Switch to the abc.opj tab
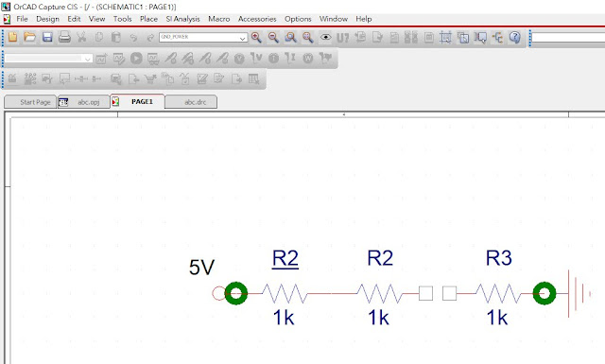The height and width of the screenshot is (364, 605). [x=84, y=102]
